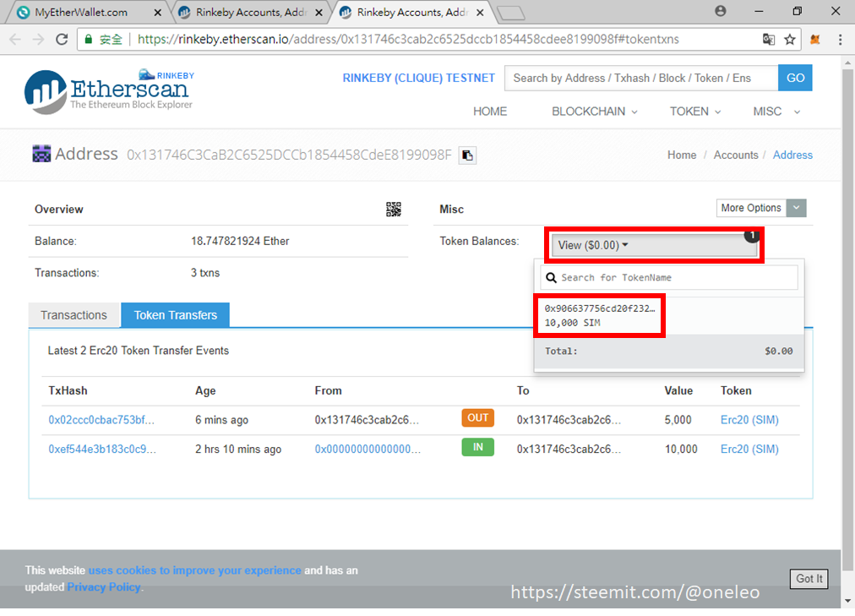
Task: Open the Transactions tab
Action: (74, 315)
